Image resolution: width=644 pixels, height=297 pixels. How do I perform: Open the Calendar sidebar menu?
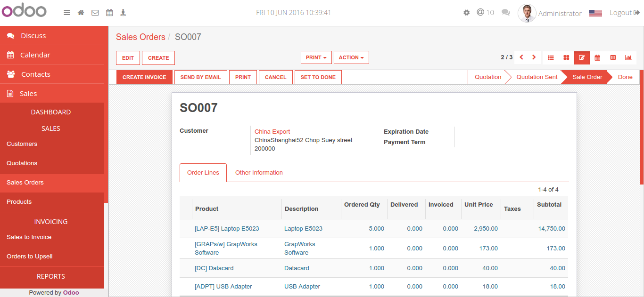click(x=52, y=55)
